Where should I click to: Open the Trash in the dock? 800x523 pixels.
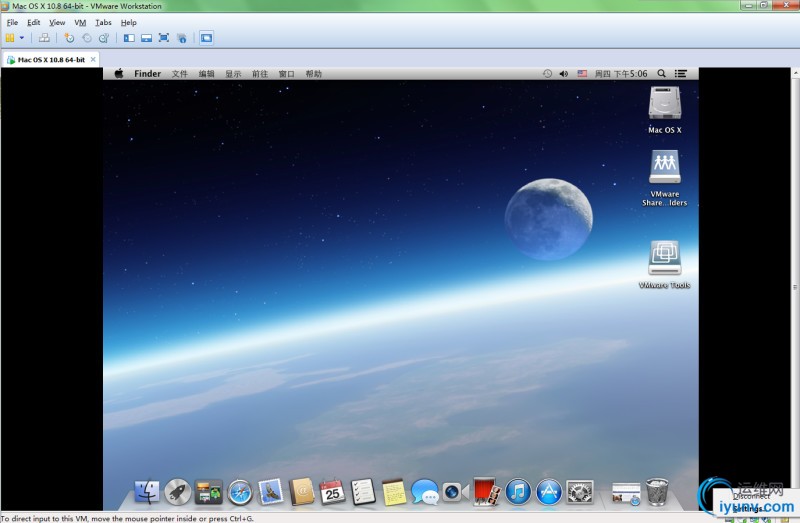657,492
